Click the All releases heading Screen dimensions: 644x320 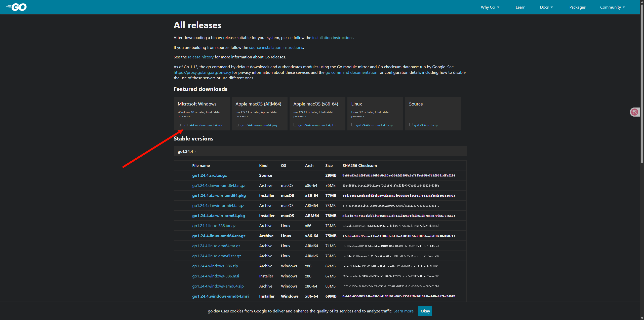(x=197, y=25)
